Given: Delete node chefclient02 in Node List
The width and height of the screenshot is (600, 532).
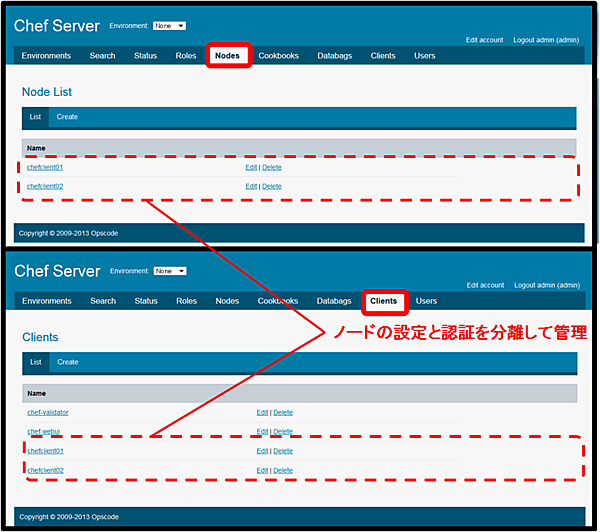Looking at the screenshot, I should point(272,186).
